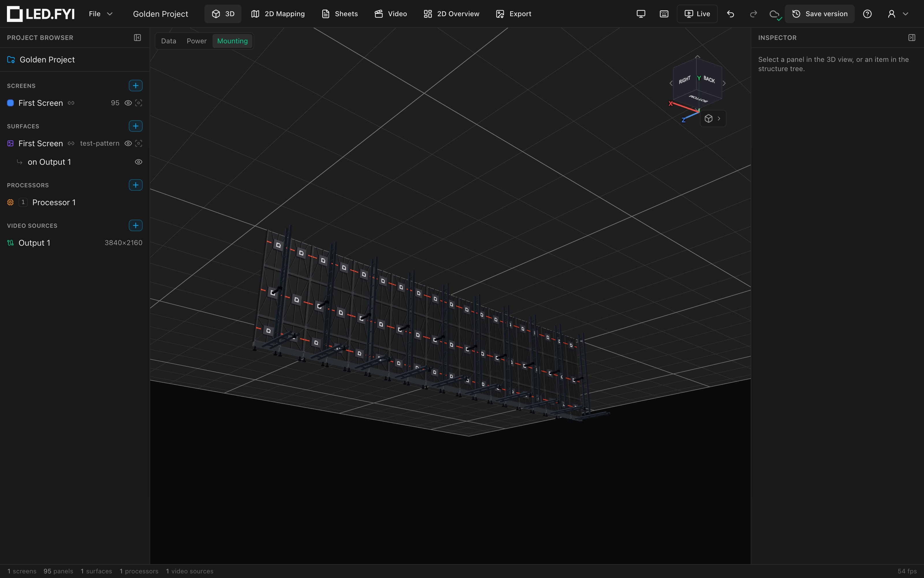Click the cloud sync status icon
This screenshot has width=924, height=578.
(x=775, y=14)
